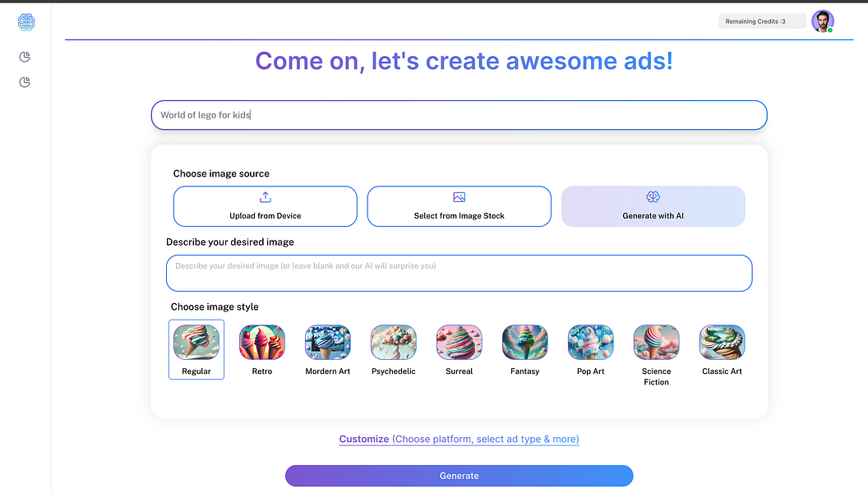Click the image stock picture icon
The width and height of the screenshot is (868, 493).
459,197
